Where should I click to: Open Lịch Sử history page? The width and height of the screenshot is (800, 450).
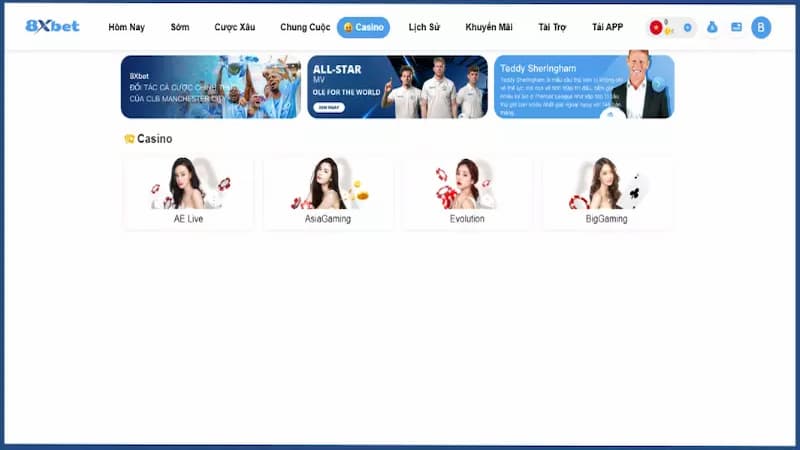tap(424, 27)
